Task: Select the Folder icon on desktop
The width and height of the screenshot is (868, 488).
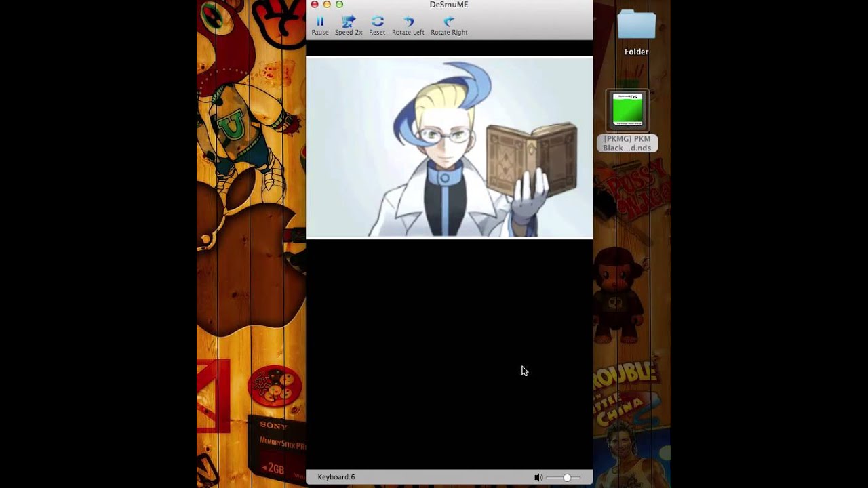Action: click(x=636, y=33)
